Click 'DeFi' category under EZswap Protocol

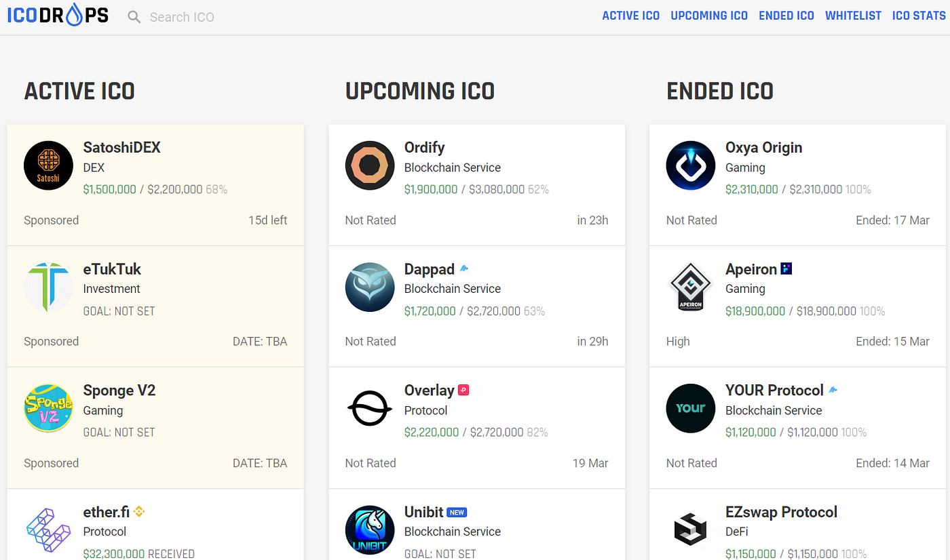[x=737, y=532]
